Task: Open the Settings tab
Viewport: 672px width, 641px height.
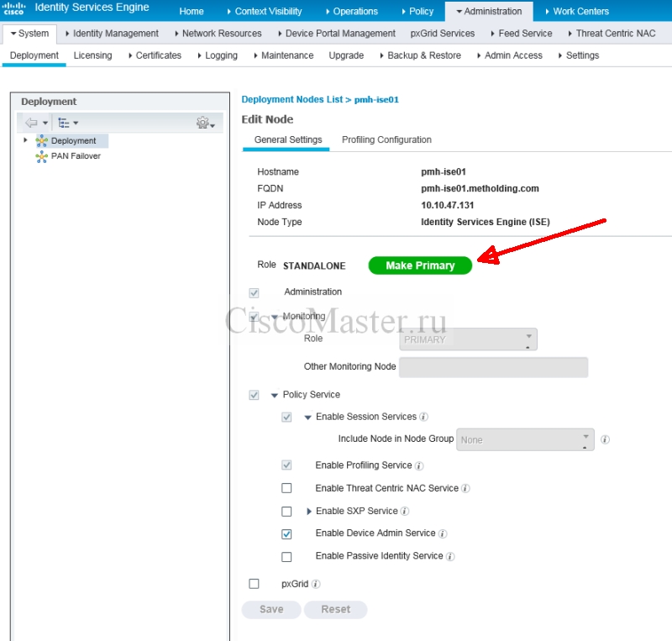Action: pos(579,55)
